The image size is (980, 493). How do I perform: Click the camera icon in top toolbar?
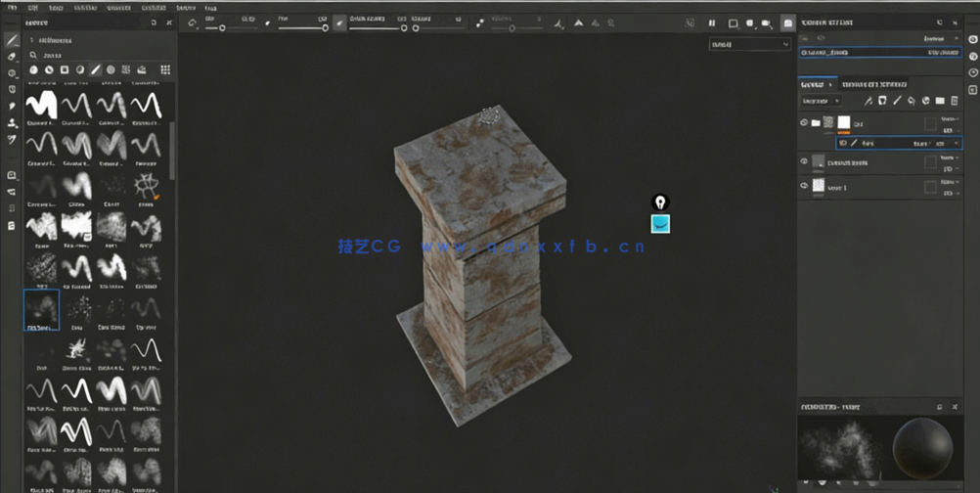click(767, 23)
